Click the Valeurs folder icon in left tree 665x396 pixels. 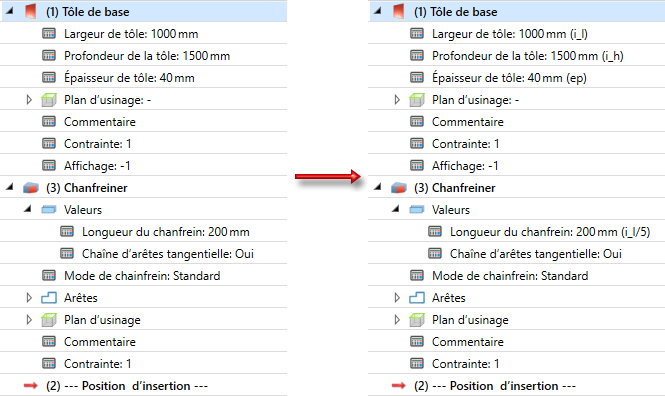tap(49, 209)
